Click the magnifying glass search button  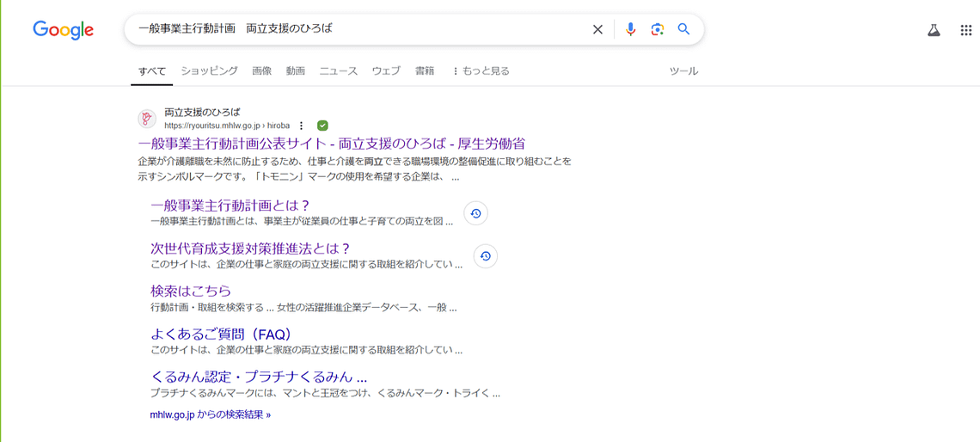[683, 29]
